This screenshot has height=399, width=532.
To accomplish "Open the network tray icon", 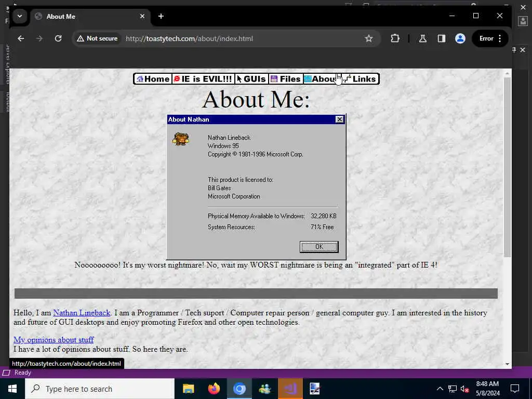I will click(453, 389).
